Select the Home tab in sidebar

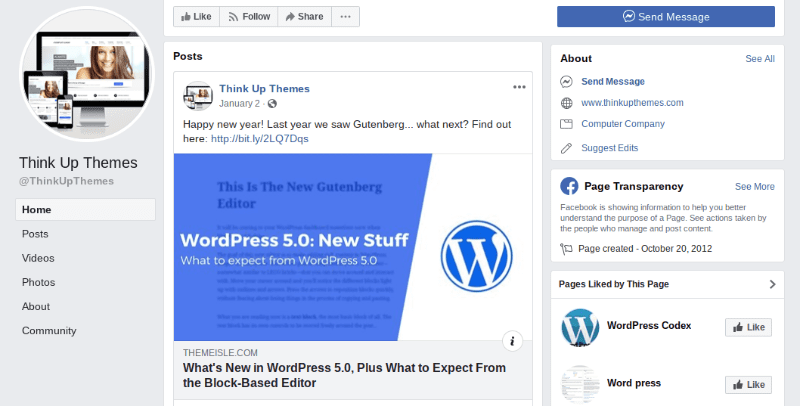pos(85,210)
